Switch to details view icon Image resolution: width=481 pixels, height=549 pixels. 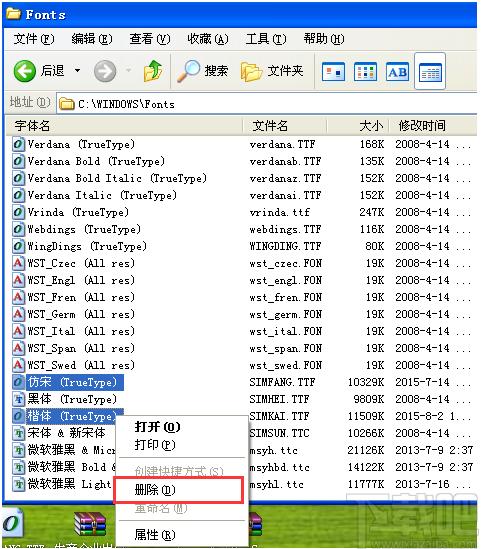[x=430, y=71]
